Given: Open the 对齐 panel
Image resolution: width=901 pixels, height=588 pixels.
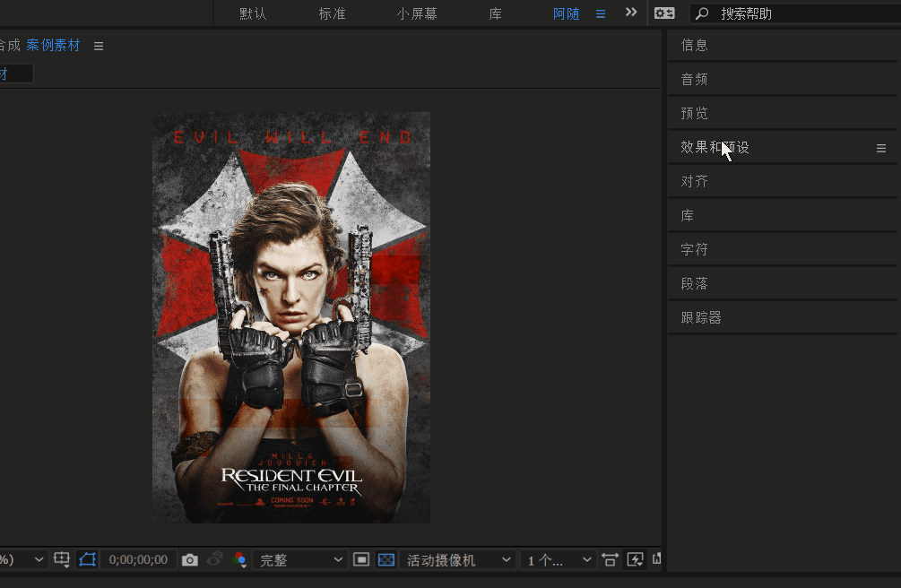Looking at the screenshot, I should tap(782, 181).
